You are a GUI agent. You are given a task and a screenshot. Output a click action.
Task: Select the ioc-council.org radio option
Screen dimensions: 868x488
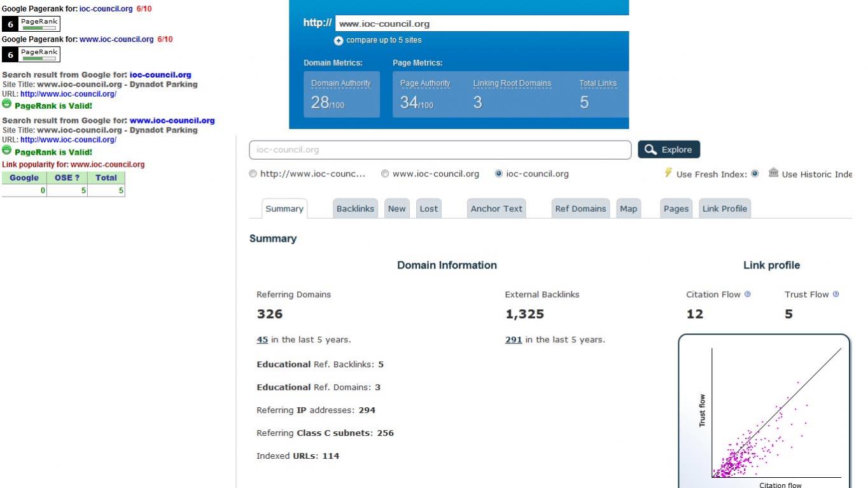tap(499, 174)
